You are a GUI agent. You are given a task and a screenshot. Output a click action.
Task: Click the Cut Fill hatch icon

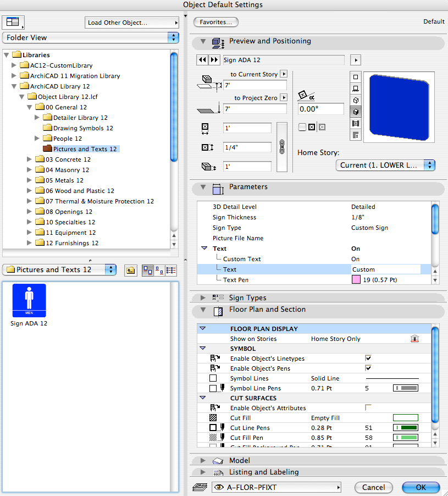pos(213,418)
